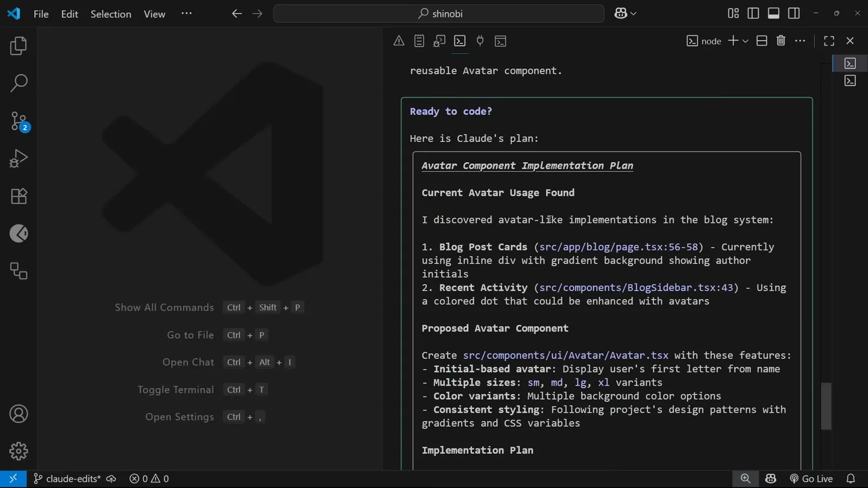Open the Copilot chat dropdown in title bar
The width and height of the screenshot is (868, 488).
click(625, 14)
